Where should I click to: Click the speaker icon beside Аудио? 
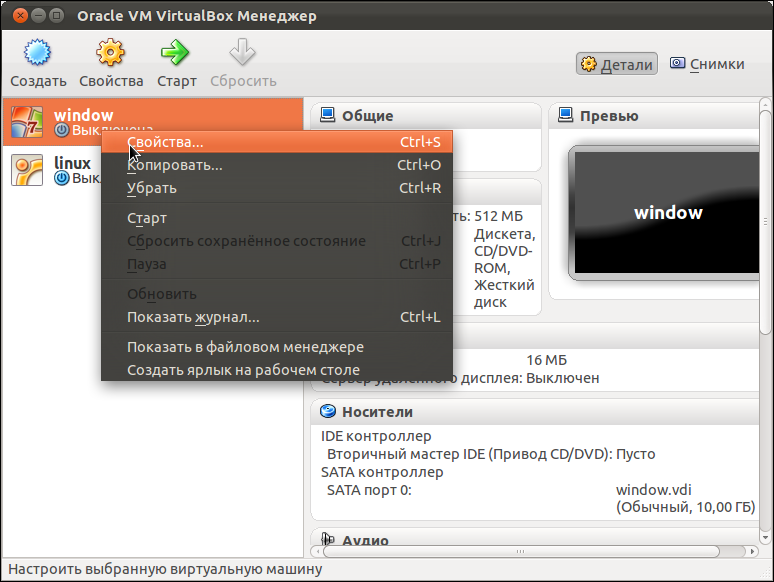point(328,538)
